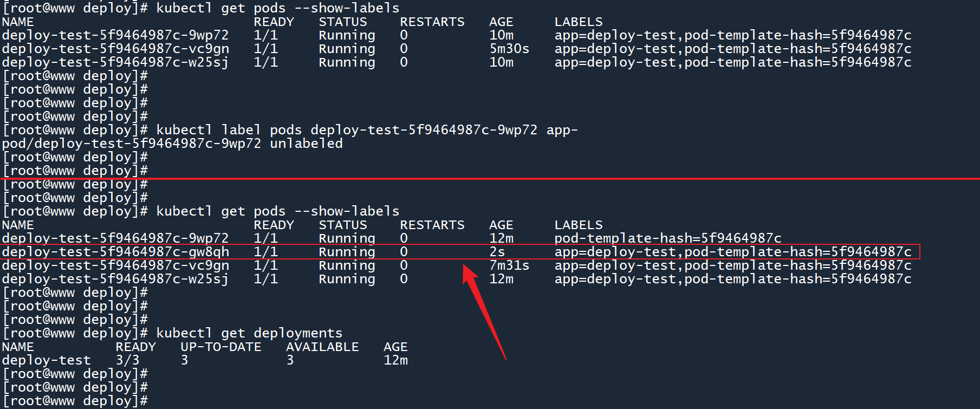This screenshot has height=409, width=980.
Task: Click the '3/3' ready value for deploy-test
Action: [x=127, y=360]
